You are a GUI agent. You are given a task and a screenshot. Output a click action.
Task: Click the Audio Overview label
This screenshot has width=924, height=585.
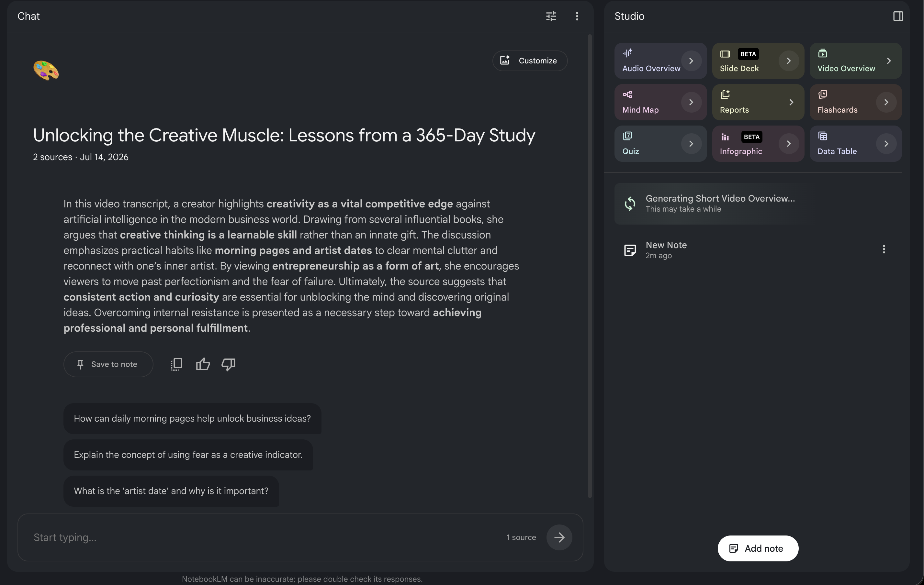651,68
